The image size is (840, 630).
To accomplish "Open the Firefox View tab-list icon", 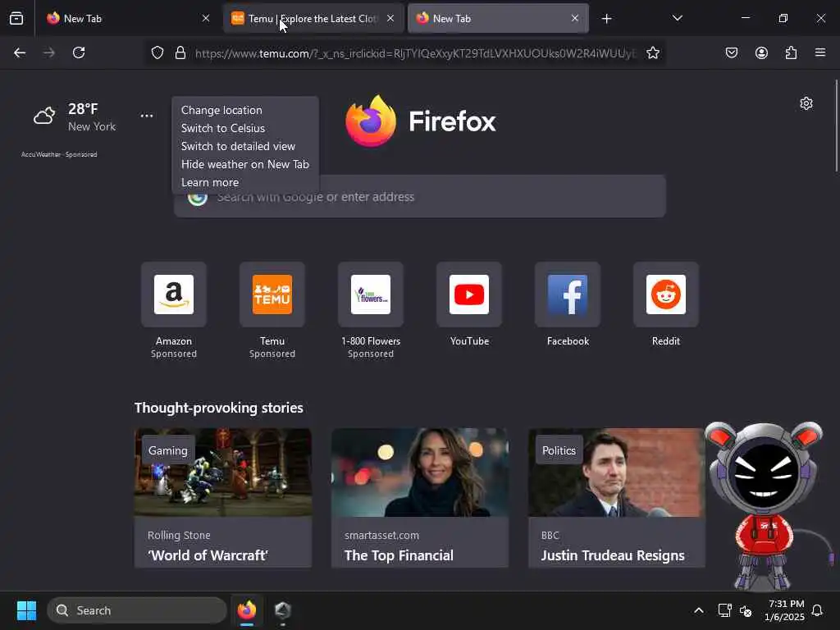I will (x=16, y=18).
